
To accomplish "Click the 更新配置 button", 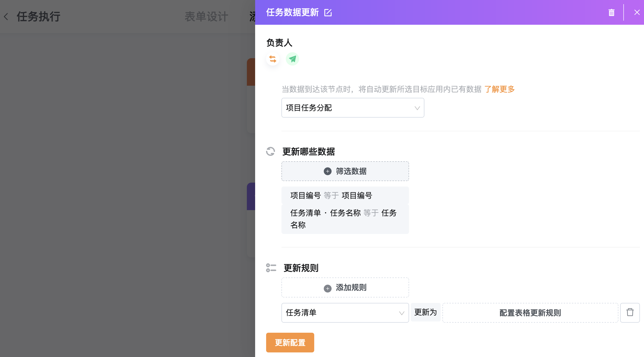I will pyautogui.click(x=290, y=343).
